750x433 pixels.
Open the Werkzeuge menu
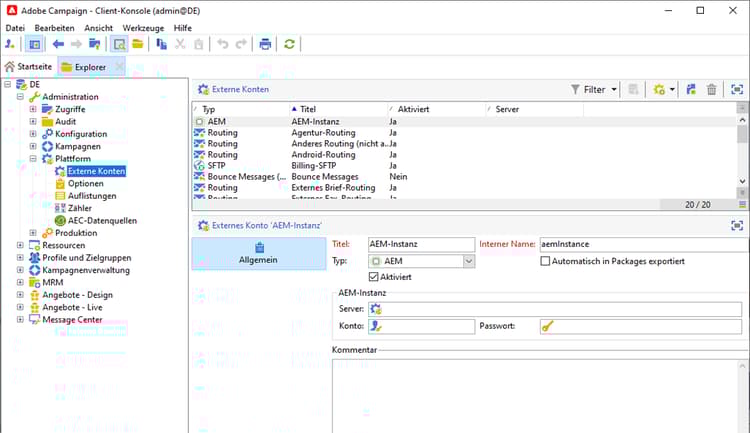pyautogui.click(x=143, y=28)
